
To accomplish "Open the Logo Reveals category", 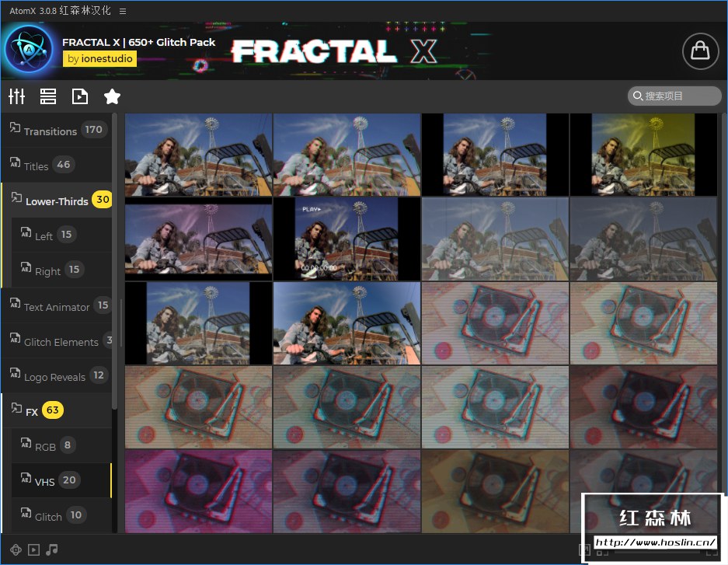I will click(x=57, y=375).
